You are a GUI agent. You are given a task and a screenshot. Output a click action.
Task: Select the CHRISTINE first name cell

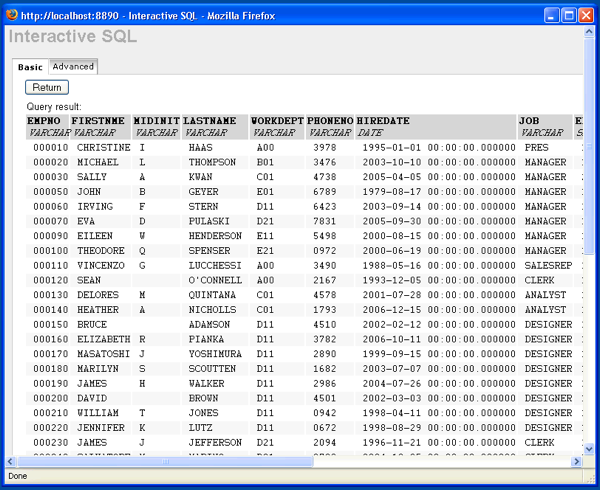(x=103, y=147)
